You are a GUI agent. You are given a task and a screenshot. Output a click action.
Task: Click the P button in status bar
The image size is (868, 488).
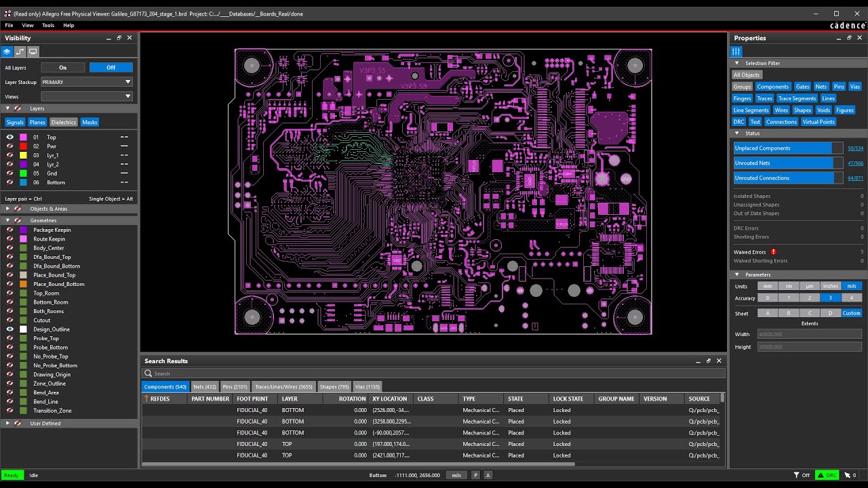(475, 475)
